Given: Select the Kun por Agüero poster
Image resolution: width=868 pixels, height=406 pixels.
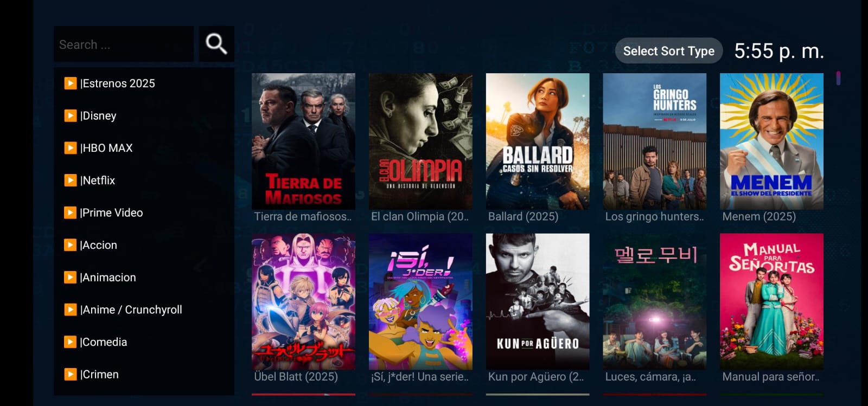Looking at the screenshot, I should point(538,301).
